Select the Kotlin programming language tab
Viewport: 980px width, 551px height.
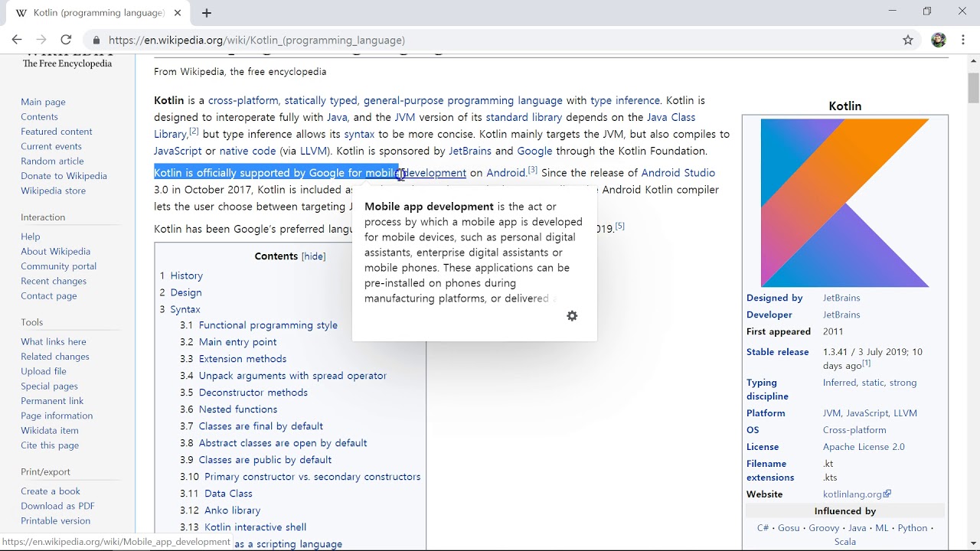[x=96, y=12]
